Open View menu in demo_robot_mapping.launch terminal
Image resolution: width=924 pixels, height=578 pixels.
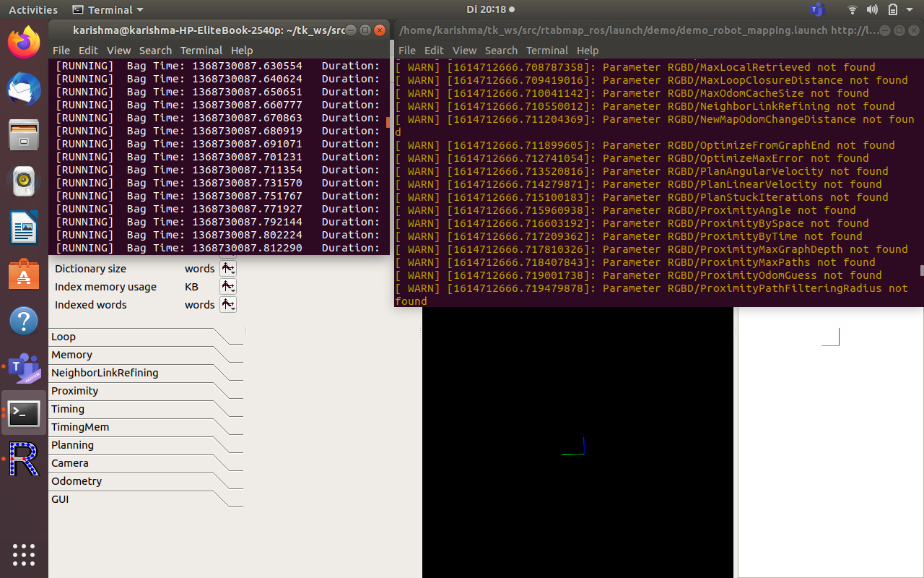coord(464,51)
